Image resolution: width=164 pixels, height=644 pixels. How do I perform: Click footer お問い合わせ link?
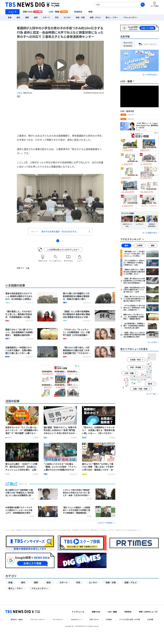tap(94, 619)
